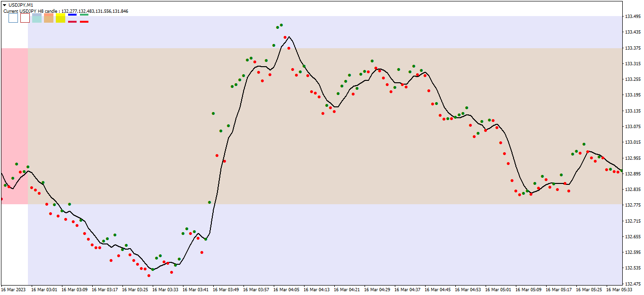The image size is (644, 295).
Task: Click the 132.655 price label
Action: (632, 236)
